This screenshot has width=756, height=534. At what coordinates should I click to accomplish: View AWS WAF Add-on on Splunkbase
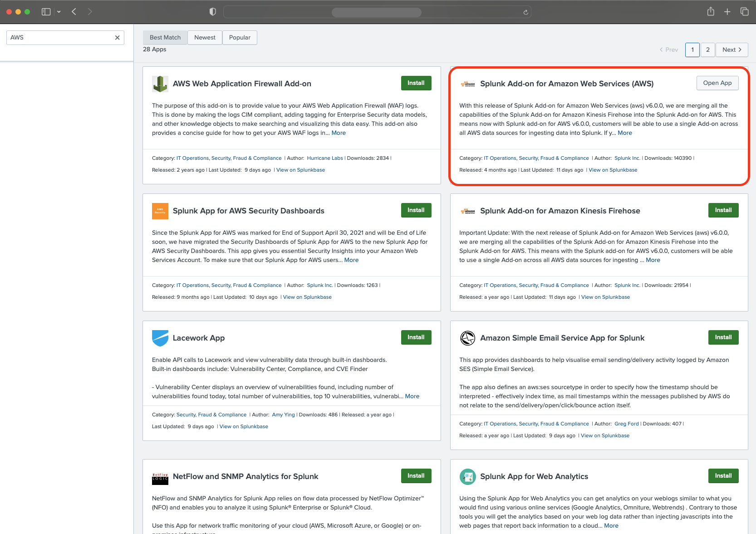click(x=300, y=170)
